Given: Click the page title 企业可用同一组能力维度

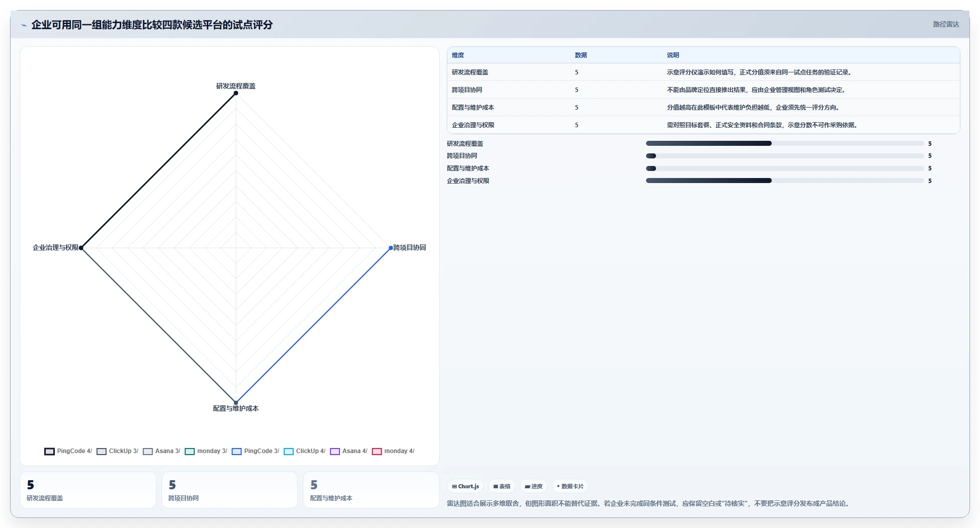Looking at the screenshot, I should 152,25.
